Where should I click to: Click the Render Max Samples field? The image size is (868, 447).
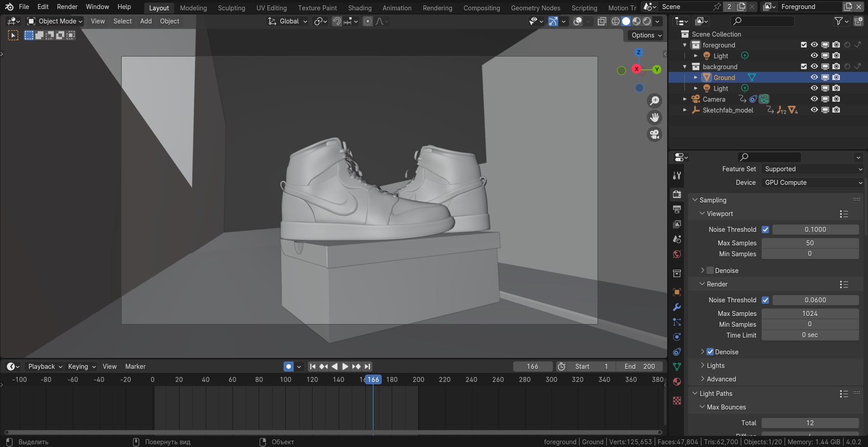click(x=810, y=314)
